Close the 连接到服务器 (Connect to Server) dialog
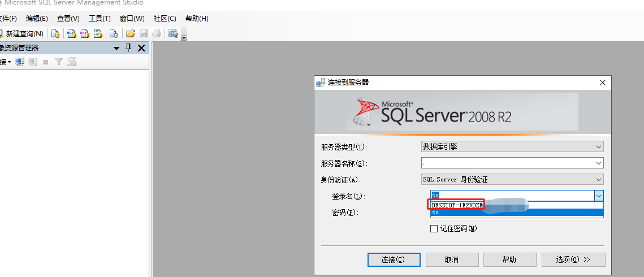 coord(603,83)
